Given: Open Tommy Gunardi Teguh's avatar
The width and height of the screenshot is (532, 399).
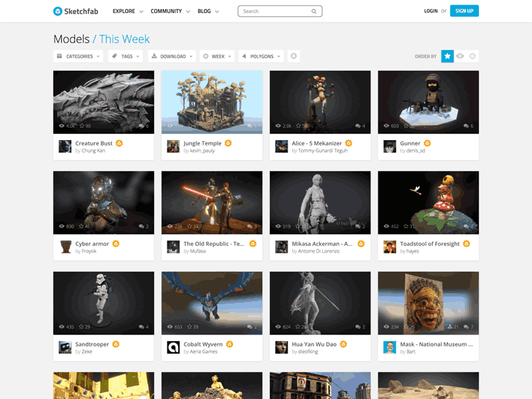Looking at the screenshot, I should click(x=281, y=146).
